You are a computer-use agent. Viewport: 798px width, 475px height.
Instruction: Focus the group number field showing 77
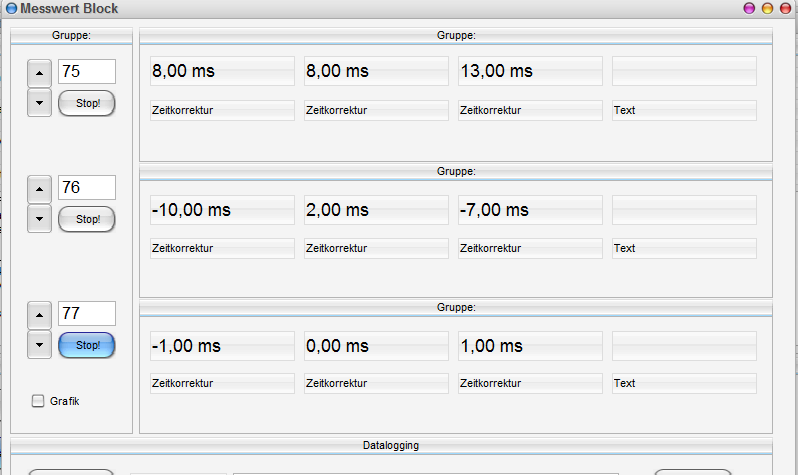[87, 313]
